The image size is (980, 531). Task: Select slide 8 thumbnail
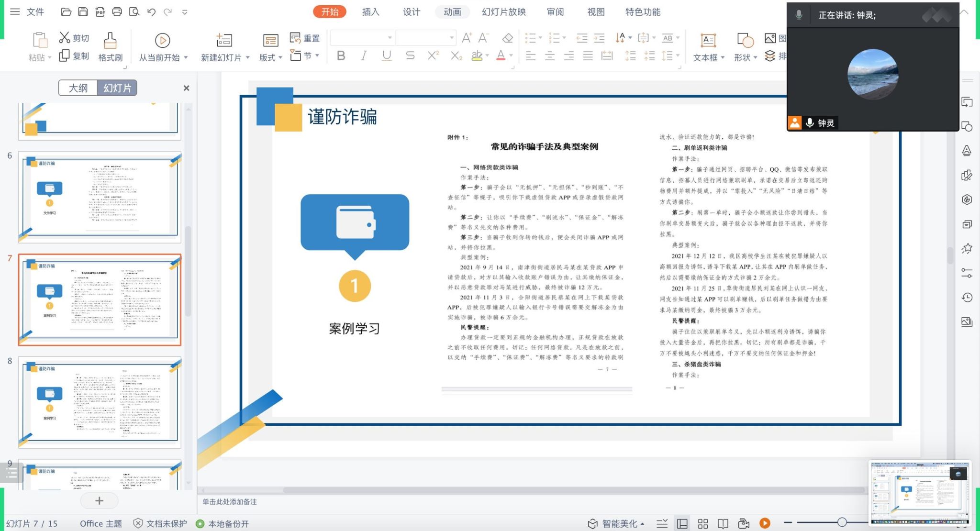(100, 402)
